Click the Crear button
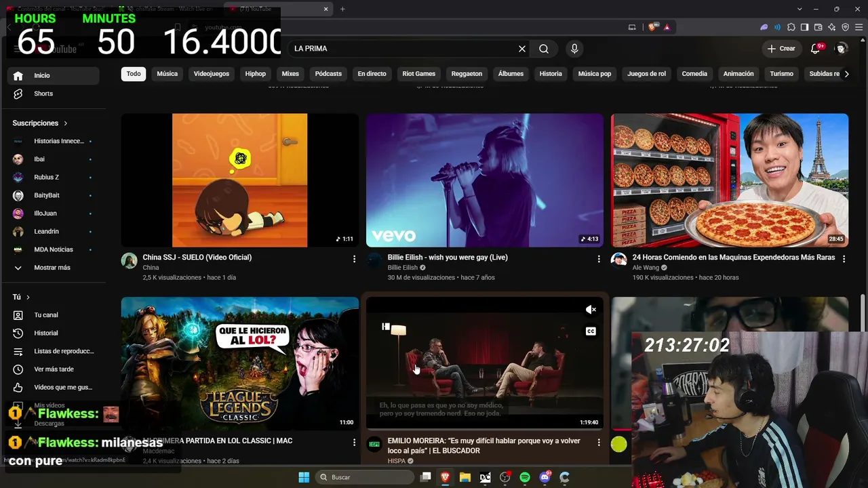 pos(781,49)
